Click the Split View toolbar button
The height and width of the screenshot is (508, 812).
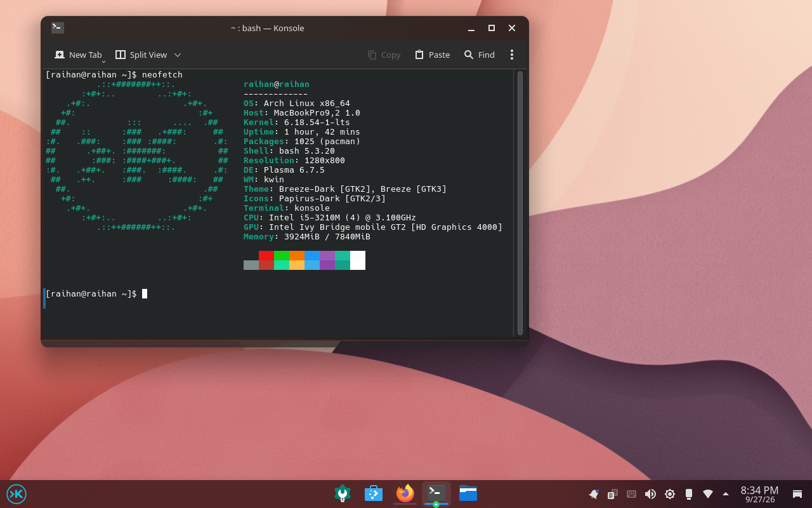coord(141,55)
